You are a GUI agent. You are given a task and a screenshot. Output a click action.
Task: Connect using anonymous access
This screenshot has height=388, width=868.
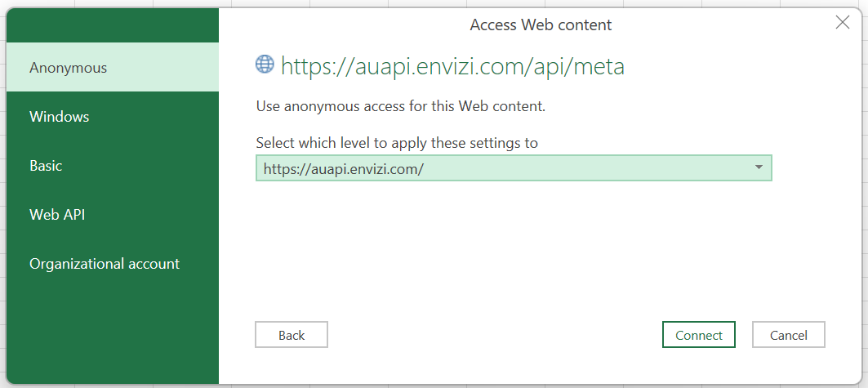[x=699, y=335]
